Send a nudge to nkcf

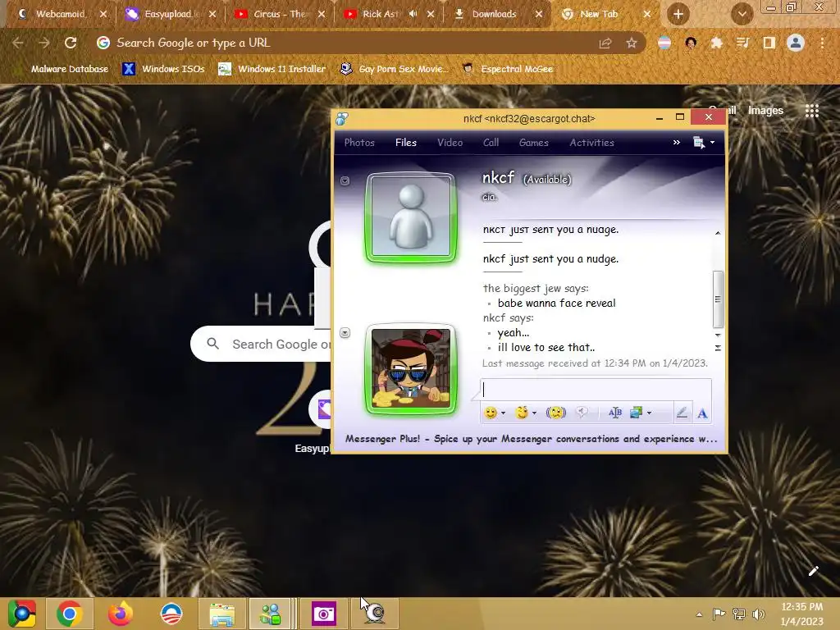click(556, 413)
